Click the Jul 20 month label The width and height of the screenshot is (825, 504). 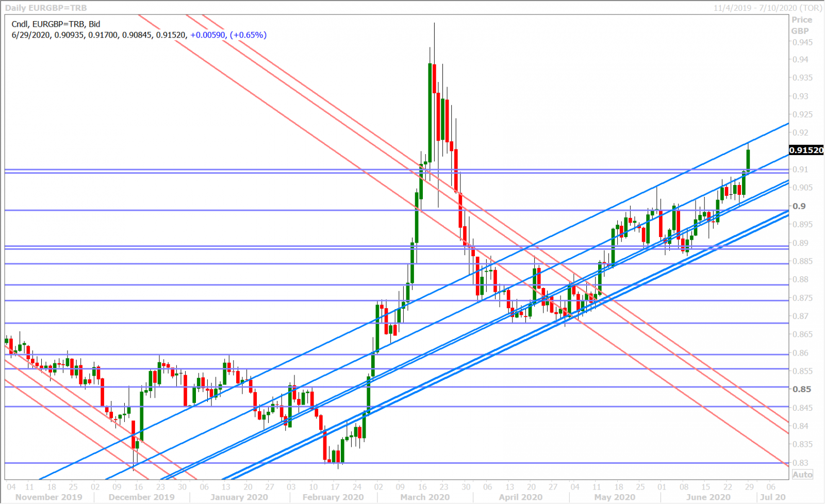point(773,497)
